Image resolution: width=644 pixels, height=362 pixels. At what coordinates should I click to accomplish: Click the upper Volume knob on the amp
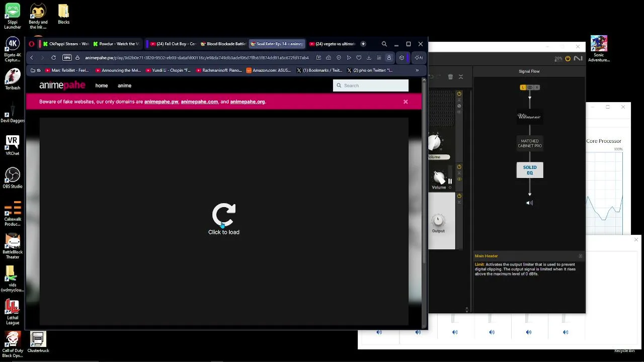[434, 143]
